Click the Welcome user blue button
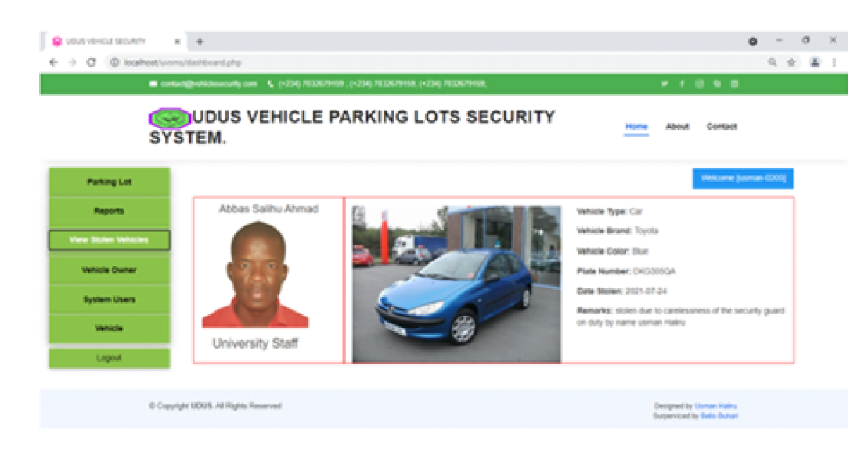The image size is (868, 456). [x=743, y=179]
